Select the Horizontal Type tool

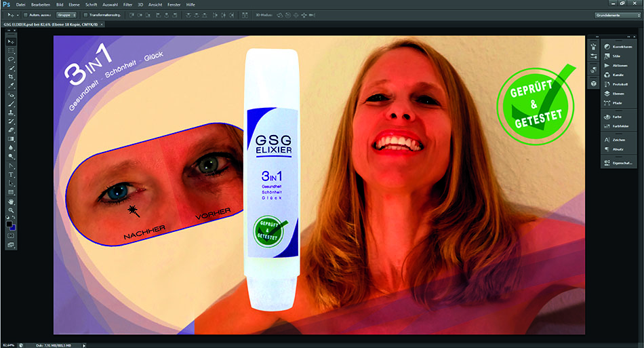pyautogui.click(x=11, y=174)
